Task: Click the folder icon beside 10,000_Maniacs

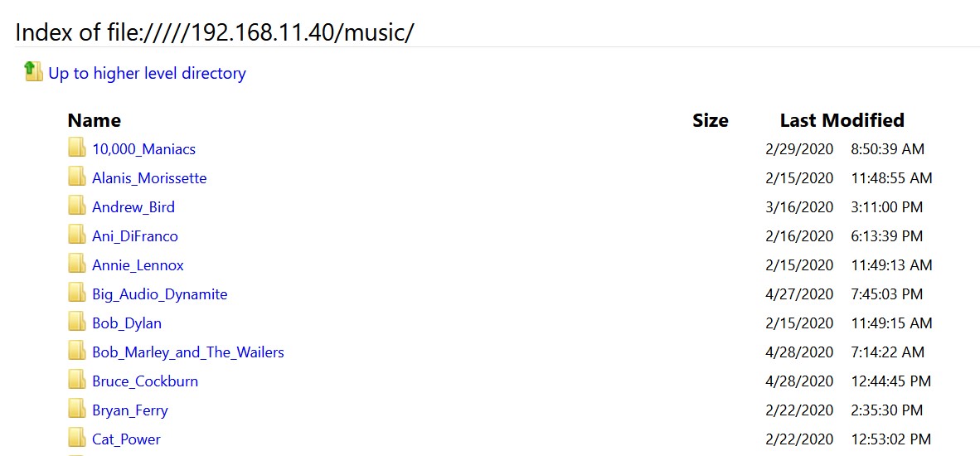Action: coord(77,148)
